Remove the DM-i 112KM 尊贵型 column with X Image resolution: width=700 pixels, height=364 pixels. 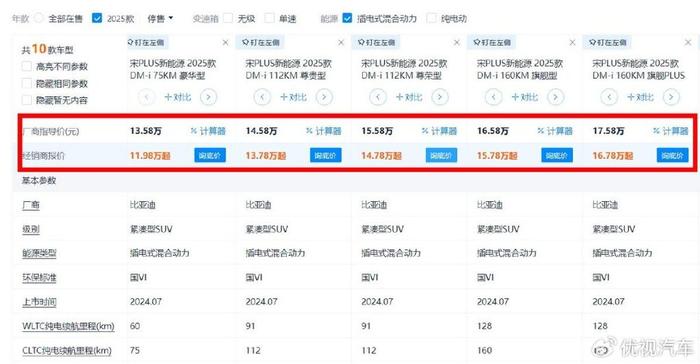click(341, 42)
